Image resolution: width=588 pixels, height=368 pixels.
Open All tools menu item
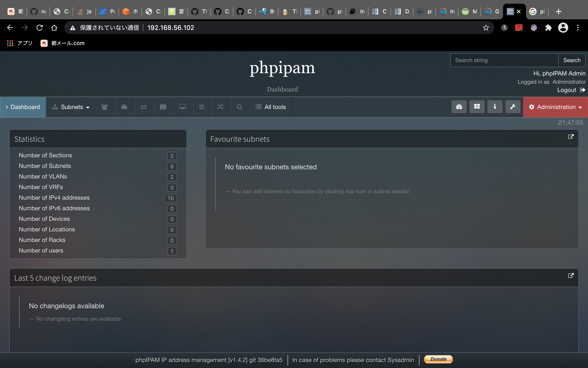pos(271,107)
